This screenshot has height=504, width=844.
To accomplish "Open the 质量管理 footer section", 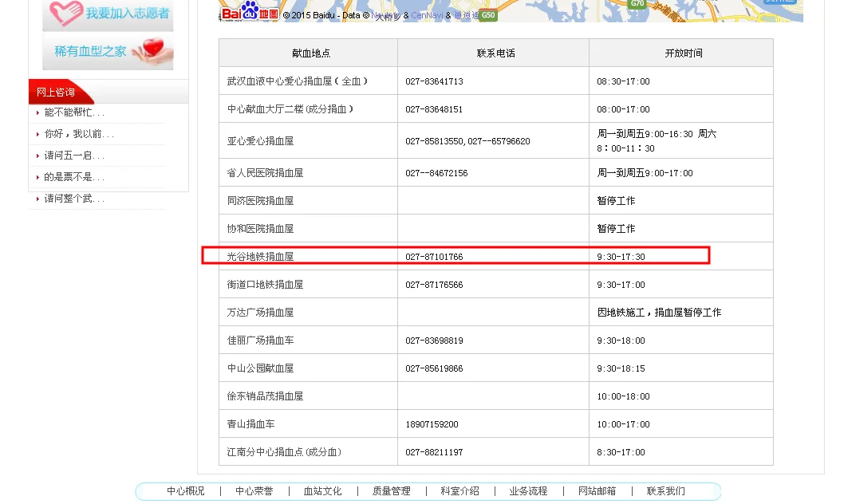I will pyautogui.click(x=390, y=491).
